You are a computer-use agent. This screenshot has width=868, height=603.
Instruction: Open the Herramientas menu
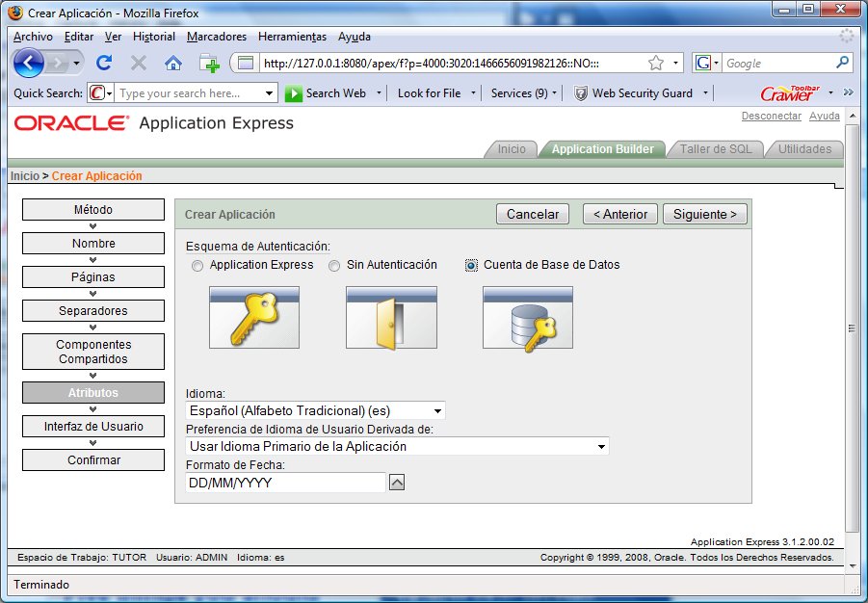coord(292,37)
